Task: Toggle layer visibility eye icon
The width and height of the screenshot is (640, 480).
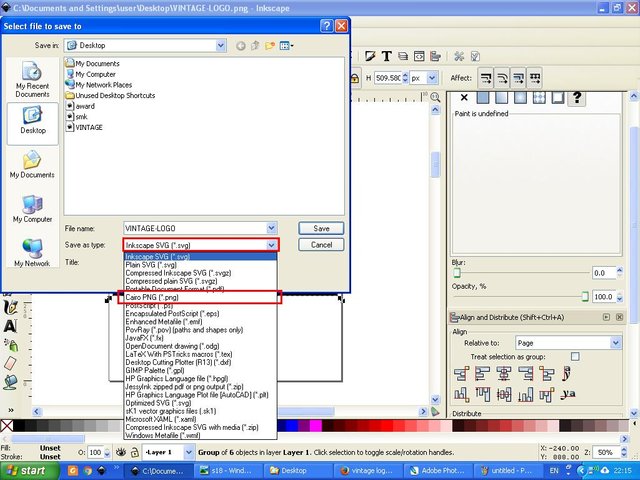Action: [x=121, y=452]
